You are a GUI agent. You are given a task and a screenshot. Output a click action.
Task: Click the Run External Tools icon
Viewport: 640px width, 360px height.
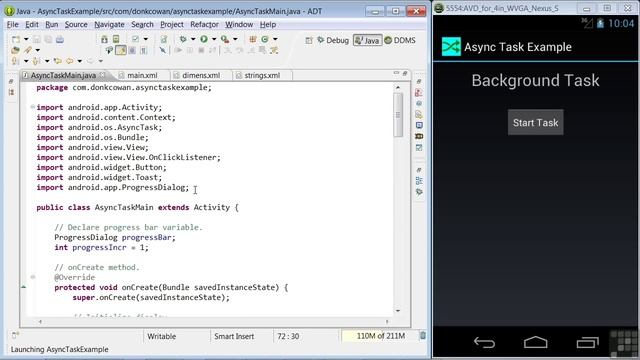tap(225, 39)
